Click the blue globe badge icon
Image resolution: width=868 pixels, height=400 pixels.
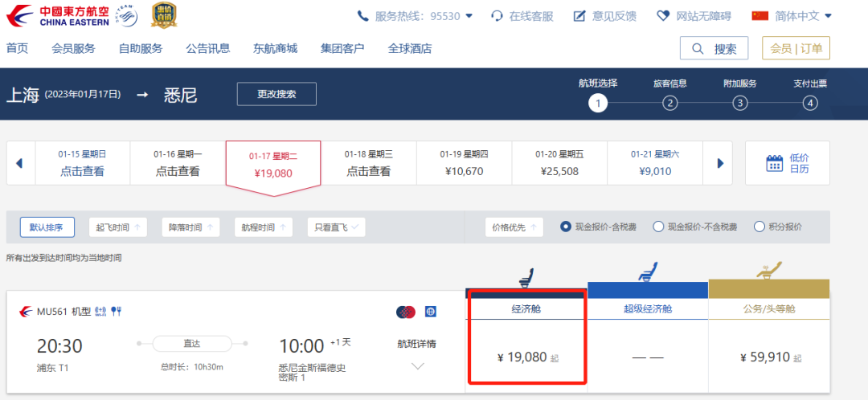coord(430,312)
